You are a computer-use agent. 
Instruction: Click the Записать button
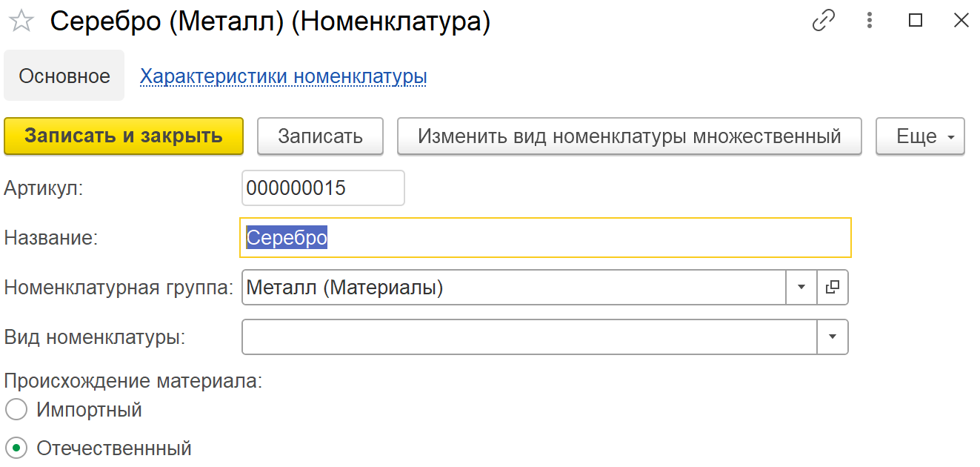tap(320, 136)
